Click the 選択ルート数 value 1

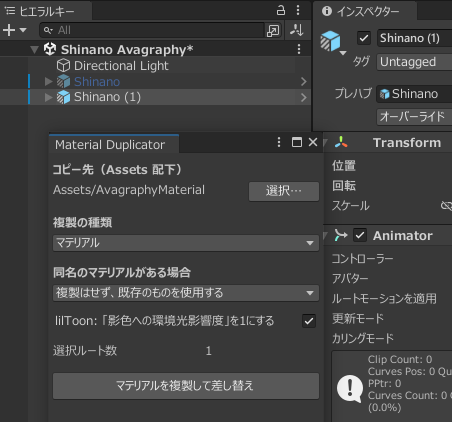pyautogui.click(x=209, y=351)
